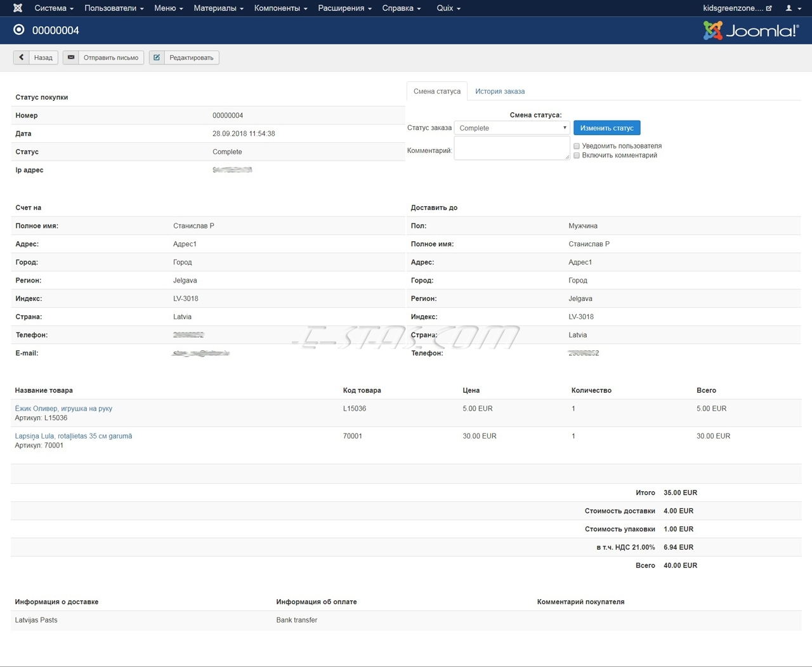Click the Стоимость доставки 4.00 EUR value
This screenshot has height=667, width=812.
678,511
